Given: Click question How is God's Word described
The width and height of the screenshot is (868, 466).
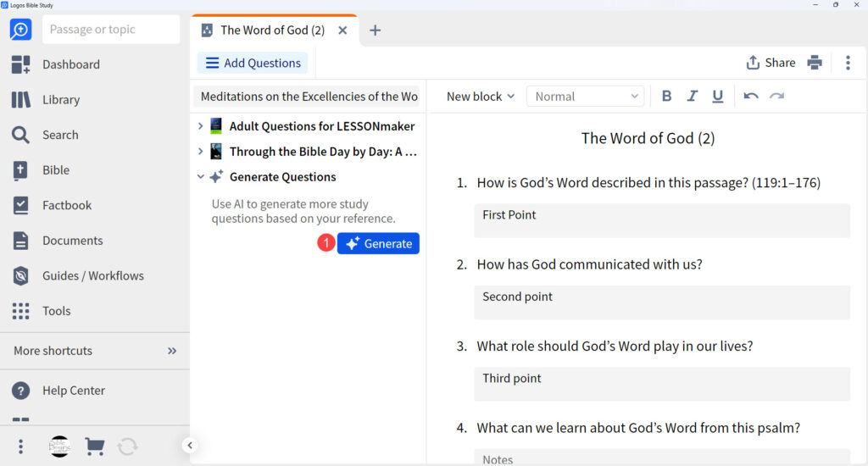Looking at the screenshot, I should [648, 183].
